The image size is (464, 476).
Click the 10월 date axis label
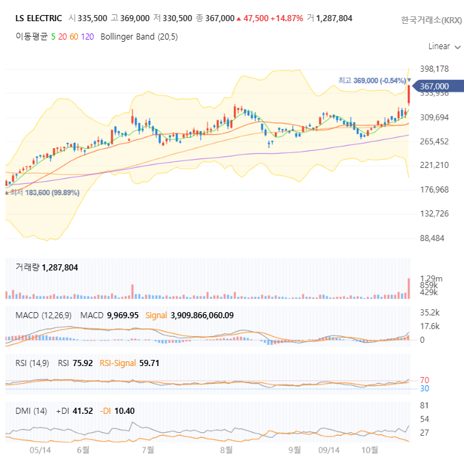[x=369, y=450]
